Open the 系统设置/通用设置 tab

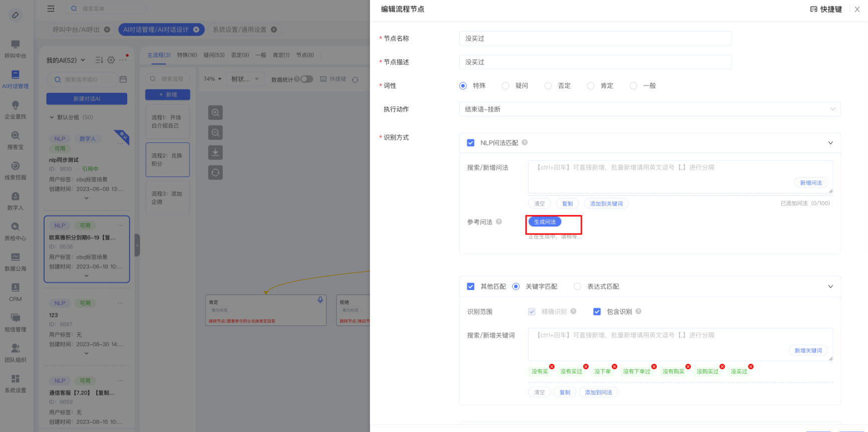coord(239,29)
